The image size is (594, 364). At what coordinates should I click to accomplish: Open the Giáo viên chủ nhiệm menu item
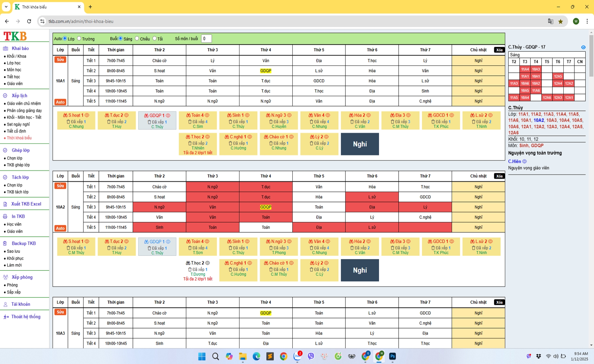24,104
